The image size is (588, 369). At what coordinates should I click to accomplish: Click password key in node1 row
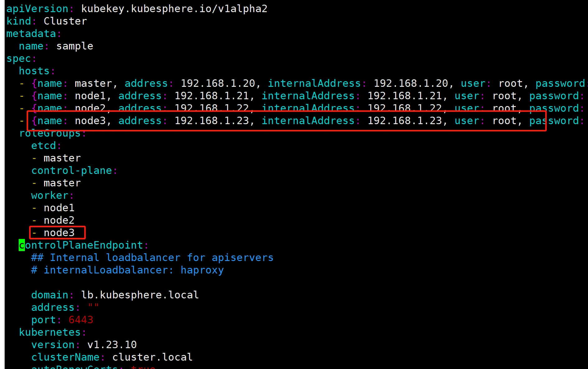[x=554, y=96]
